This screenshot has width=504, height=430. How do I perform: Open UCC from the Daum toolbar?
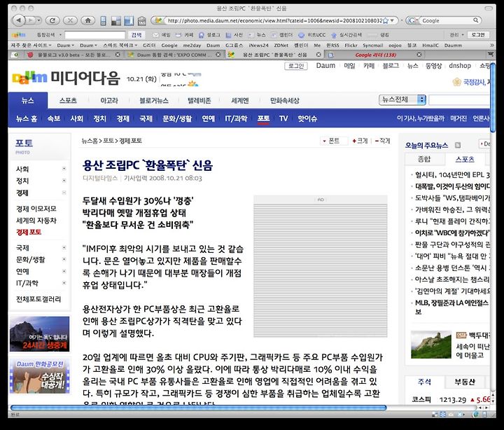coord(312,35)
